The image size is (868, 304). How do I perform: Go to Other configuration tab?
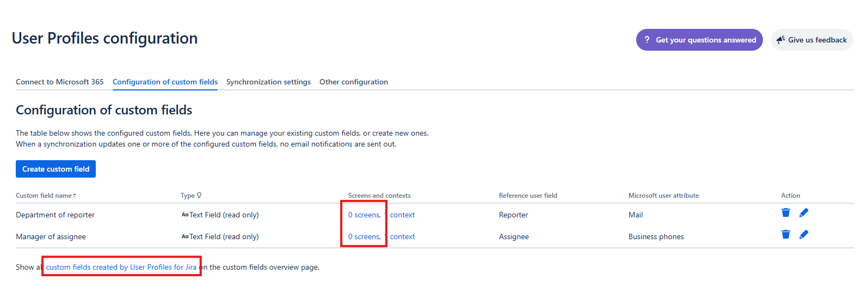pos(353,82)
